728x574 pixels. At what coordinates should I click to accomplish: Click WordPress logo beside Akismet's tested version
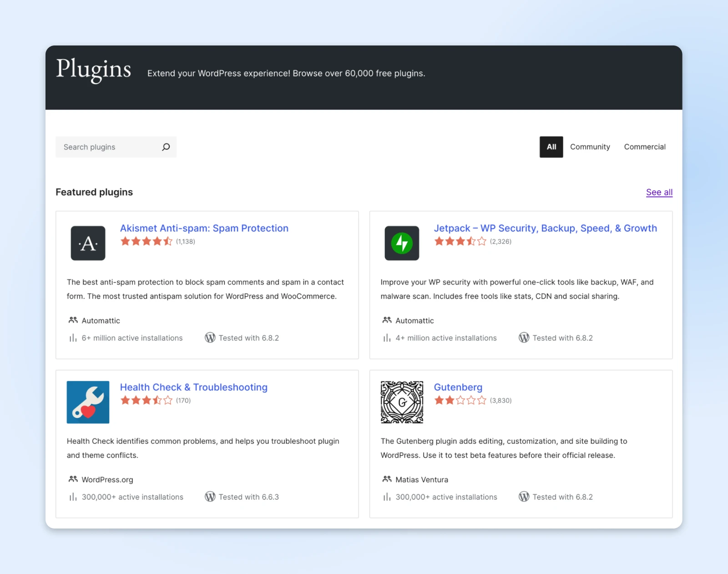click(210, 337)
